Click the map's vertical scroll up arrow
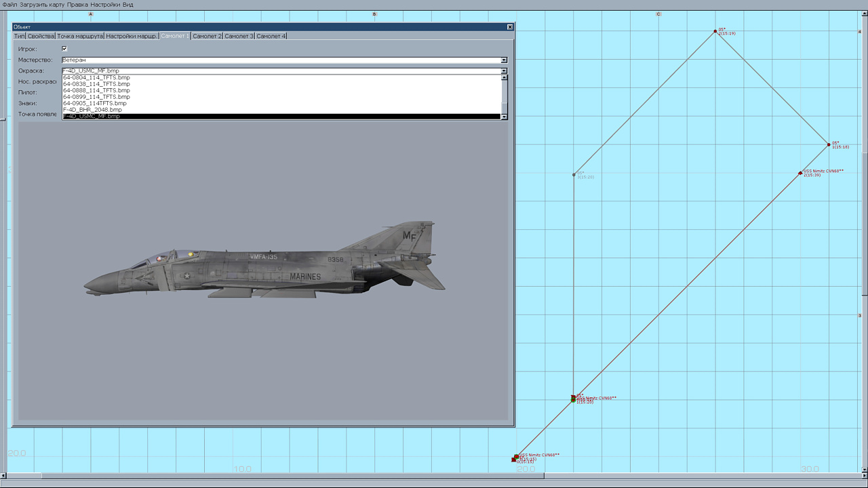The image size is (868, 488). [x=864, y=14]
